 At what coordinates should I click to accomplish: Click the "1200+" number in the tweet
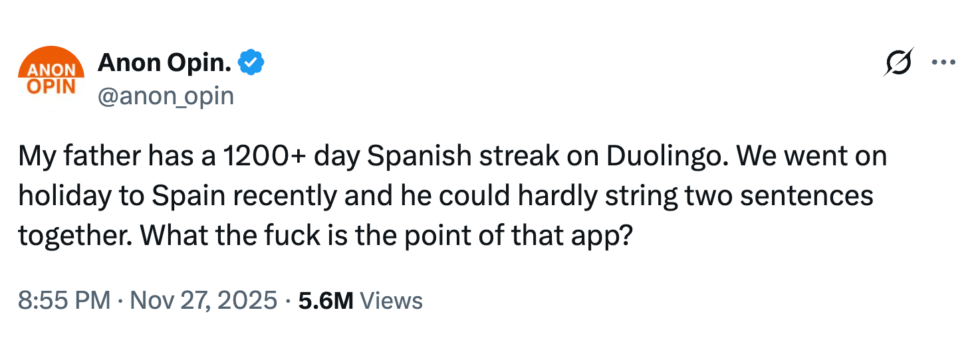[x=256, y=157]
